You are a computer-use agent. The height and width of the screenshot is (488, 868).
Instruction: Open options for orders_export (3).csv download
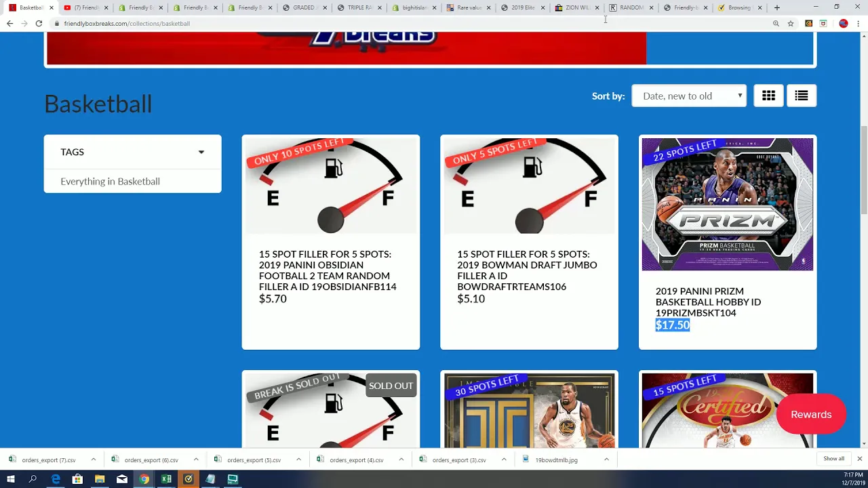tap(504, 460)
